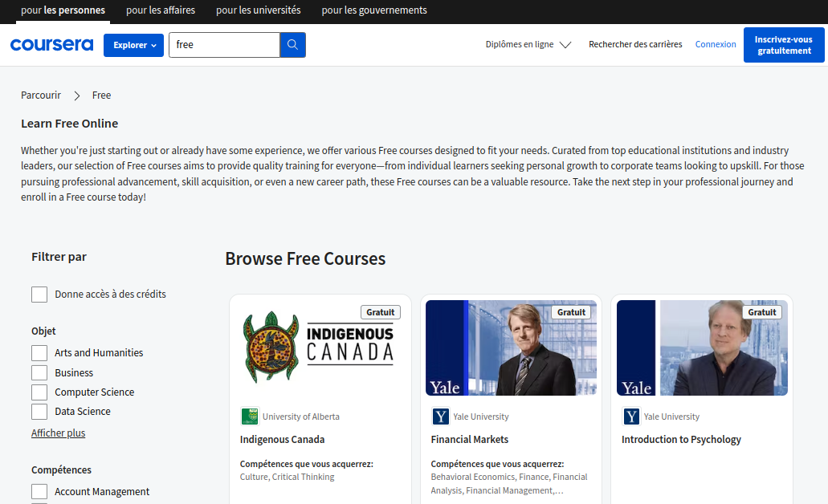Tick the Data Science filter
This screenshot has height=504, width=828.
coord(39,412)
